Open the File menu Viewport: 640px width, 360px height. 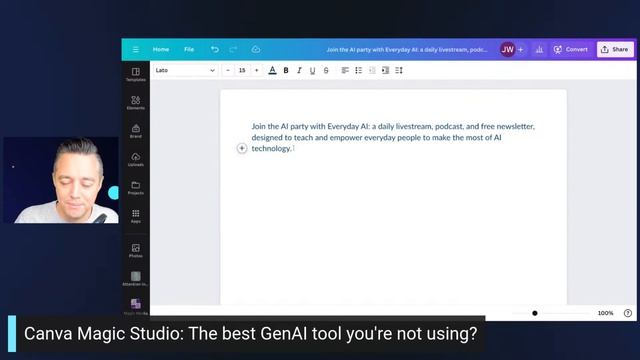[189, 49]
